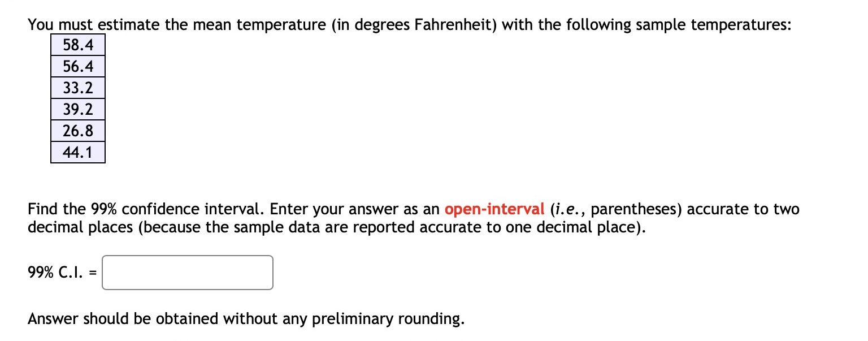Screen dimensions: 868x341
Task: Select the table cell containing 56.4
Action: click(x=77, y=66)
